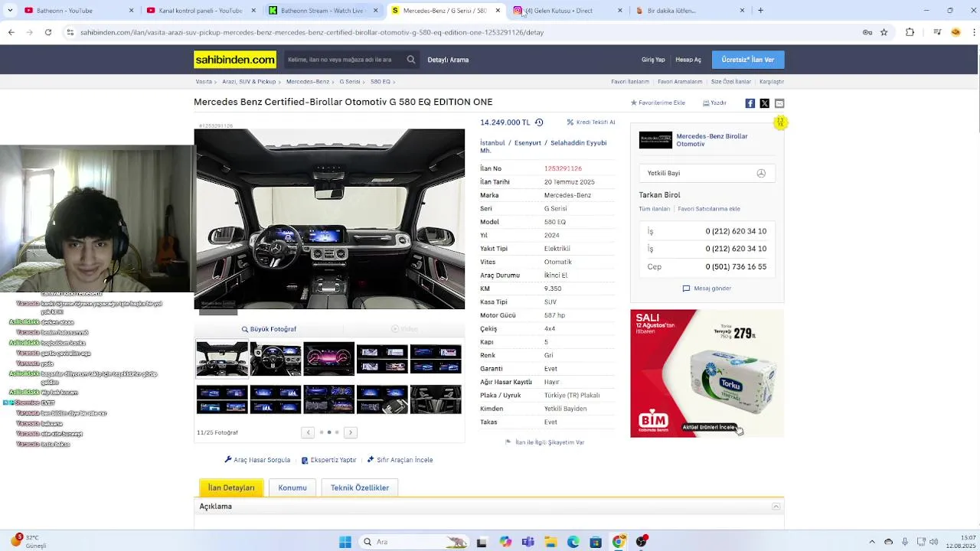Open Microsoft Store from taskbar

pos(596,542)
